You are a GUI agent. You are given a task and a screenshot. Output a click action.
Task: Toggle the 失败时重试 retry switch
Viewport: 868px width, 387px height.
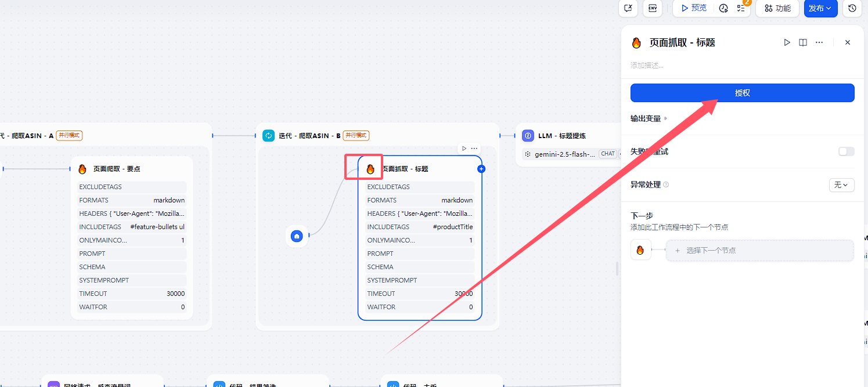(847, 151)
